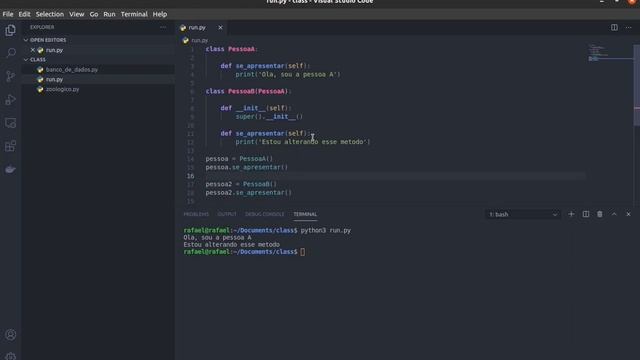Screen dimensions: 640x360
Task: Open the Accounts menu icon
Action: [11, 335]
